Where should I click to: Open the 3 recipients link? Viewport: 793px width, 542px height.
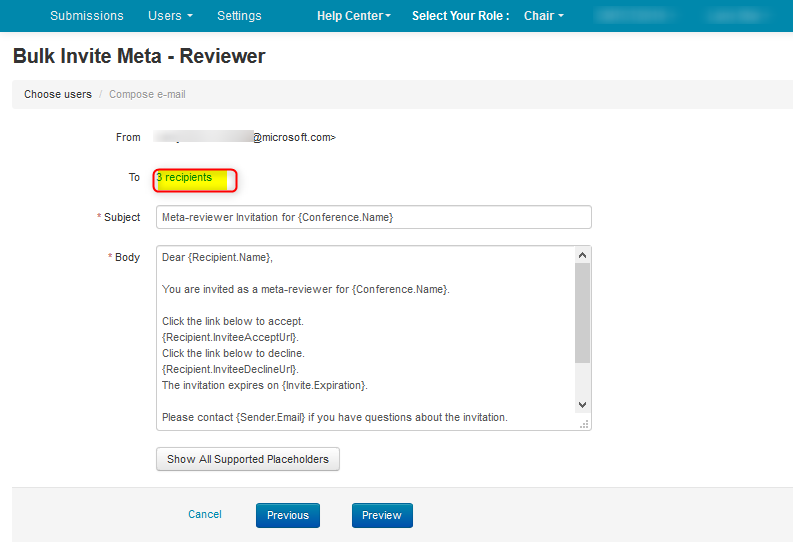[x=184, y=177]
